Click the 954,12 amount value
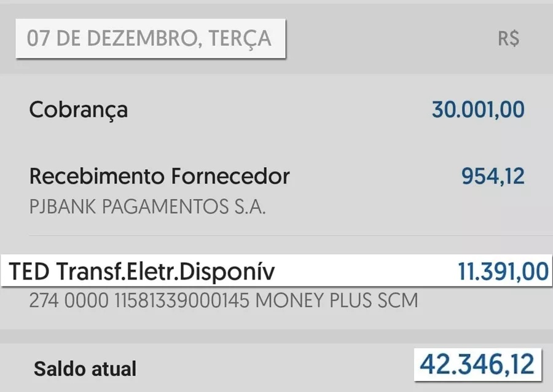 point(493,176)
